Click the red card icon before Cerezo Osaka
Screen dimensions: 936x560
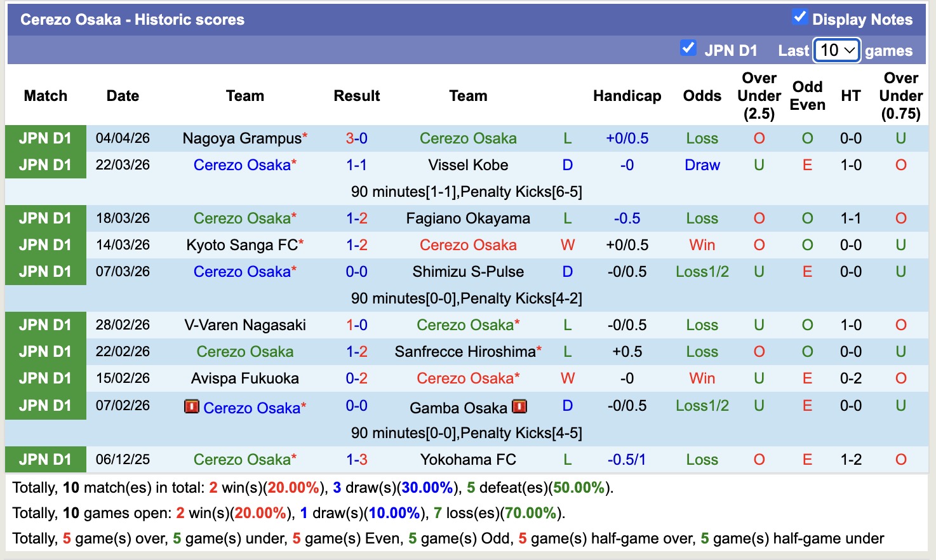pyautogui.click(x=191, y=406)
